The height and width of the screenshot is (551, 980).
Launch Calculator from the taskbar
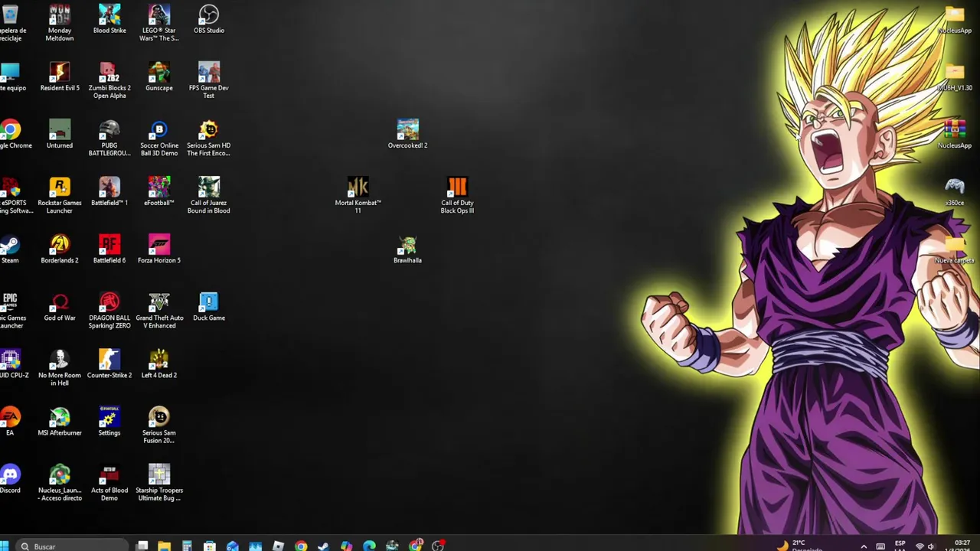pos(187,546)
